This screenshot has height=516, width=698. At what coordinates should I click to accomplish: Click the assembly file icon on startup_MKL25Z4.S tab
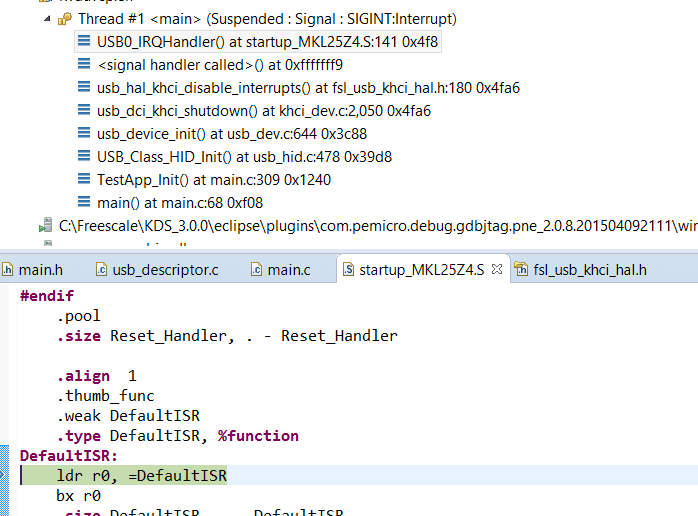pyautogui.click(x=349, y=269)
